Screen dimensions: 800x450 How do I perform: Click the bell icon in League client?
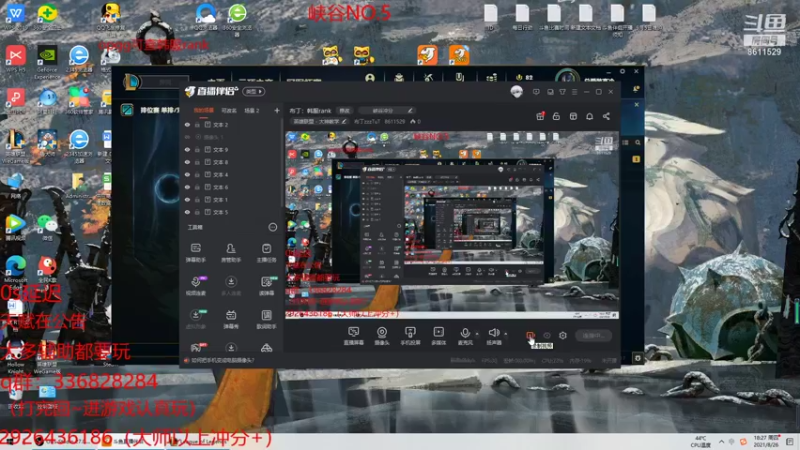(636, 89)
